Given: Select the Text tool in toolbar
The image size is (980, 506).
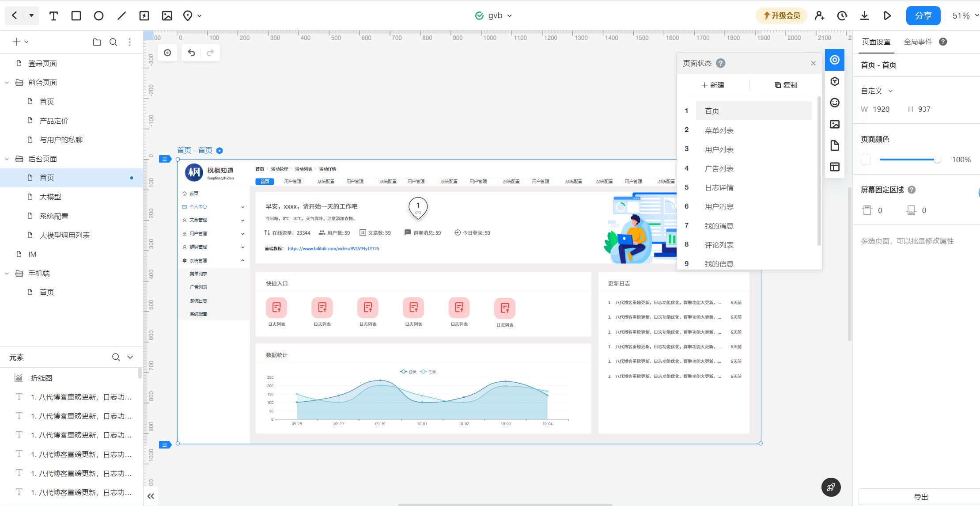Looking at the screenshot, I should tap(53, 16).
